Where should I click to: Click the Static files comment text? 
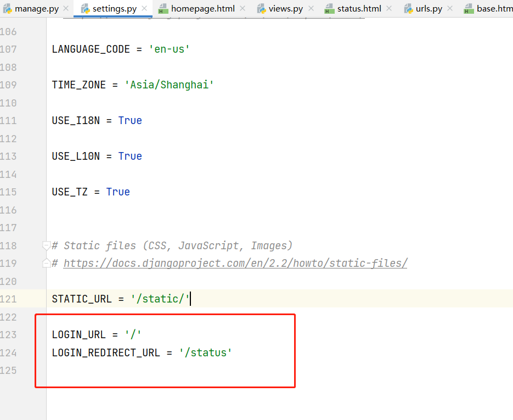coord(172,245)
